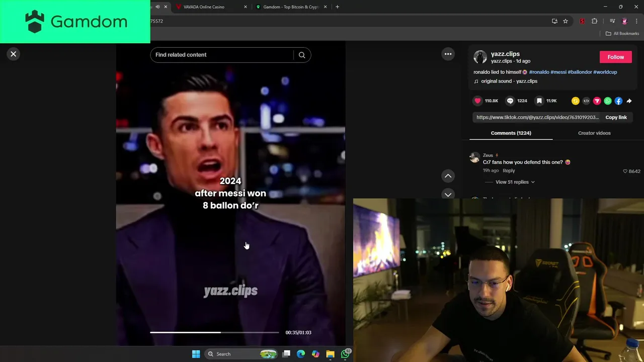Open Task View on taskbar
Viewport: 644px width, 362px height.
pos(286,354)
